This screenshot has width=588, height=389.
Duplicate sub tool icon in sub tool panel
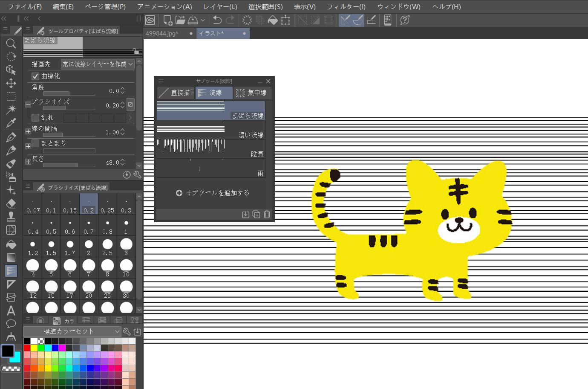pyautogui.click(x=256, y=215)
